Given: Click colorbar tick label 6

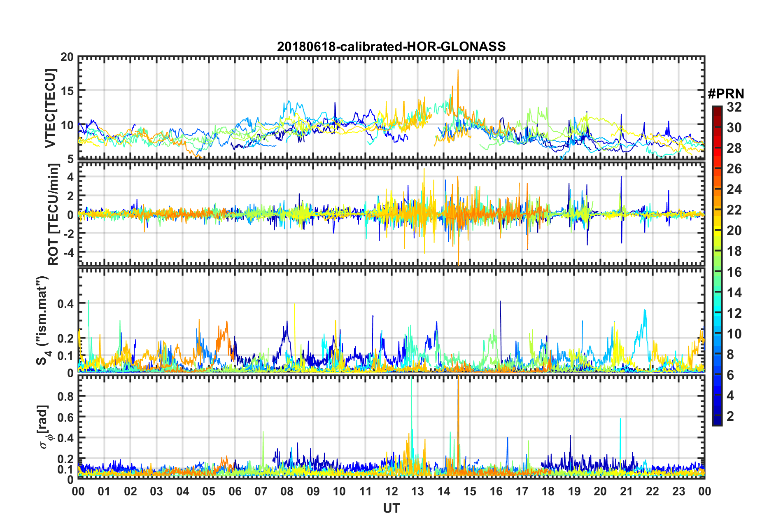Looking at the screenshot, I should click(x=730, y=375).
